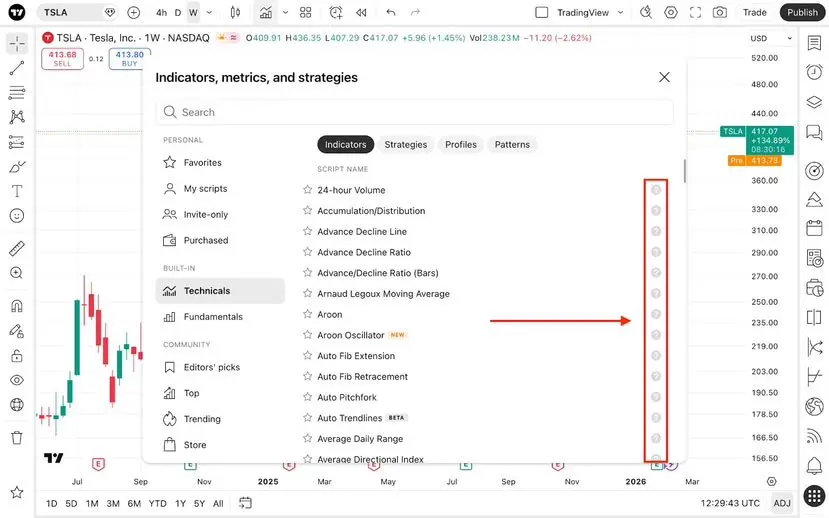The height and width of the screenshot is (518, 829).
Task: Switch to the Profiles tab
Action: point(460,145)
